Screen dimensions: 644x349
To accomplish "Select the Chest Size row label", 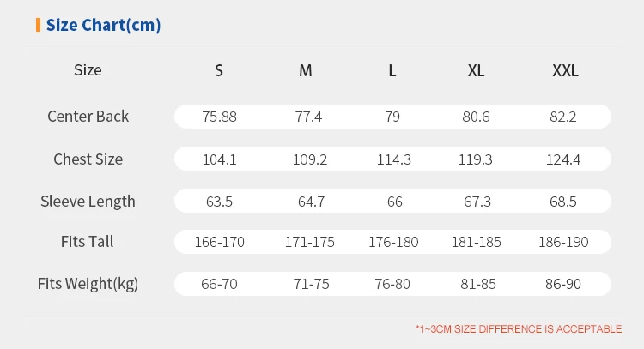I will point(88,159).
